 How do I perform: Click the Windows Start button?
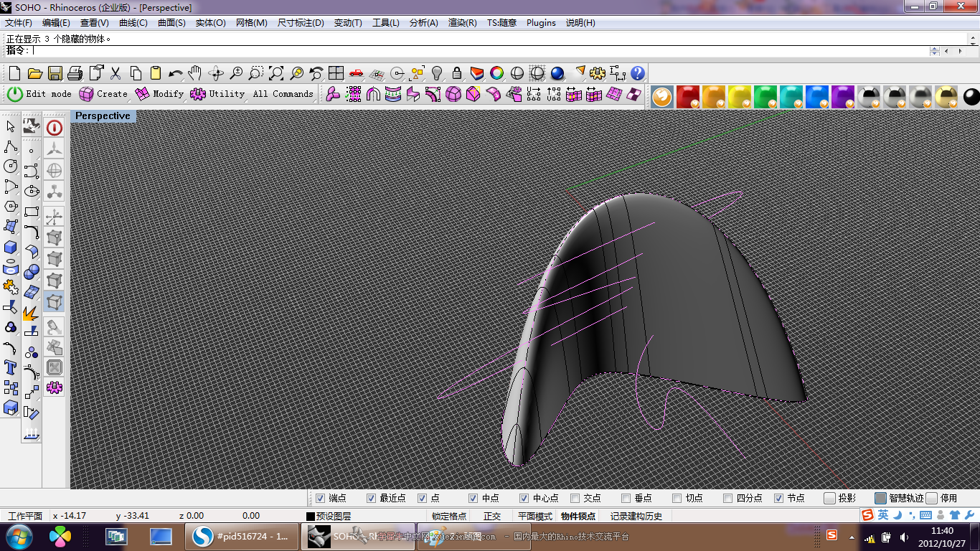tap(18, 536)
